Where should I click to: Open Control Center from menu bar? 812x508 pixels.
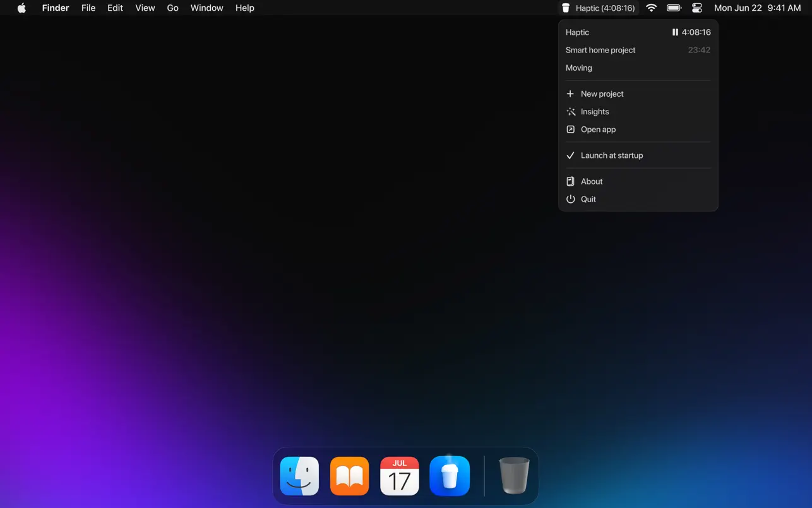pyautogui.click(x=697, y=8)
